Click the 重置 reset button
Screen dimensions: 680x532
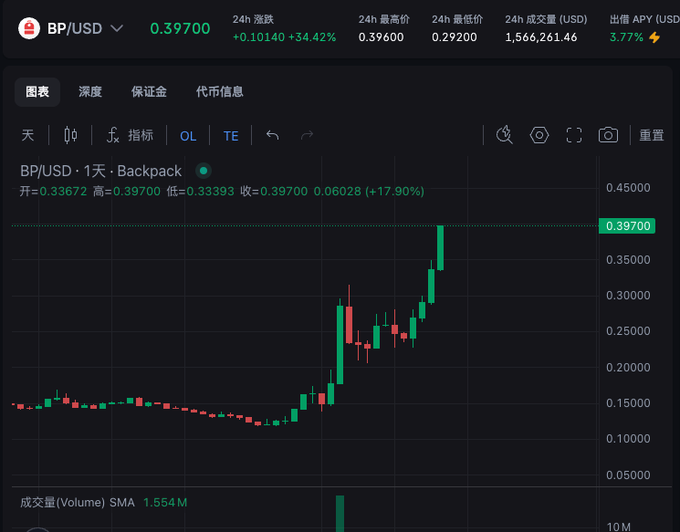(651, 135)
